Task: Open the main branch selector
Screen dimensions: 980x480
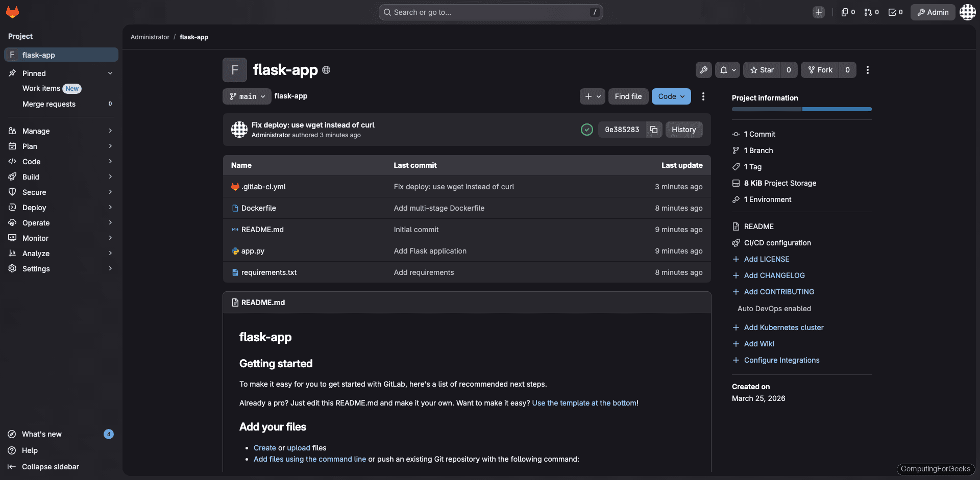Action: point(247,96)
